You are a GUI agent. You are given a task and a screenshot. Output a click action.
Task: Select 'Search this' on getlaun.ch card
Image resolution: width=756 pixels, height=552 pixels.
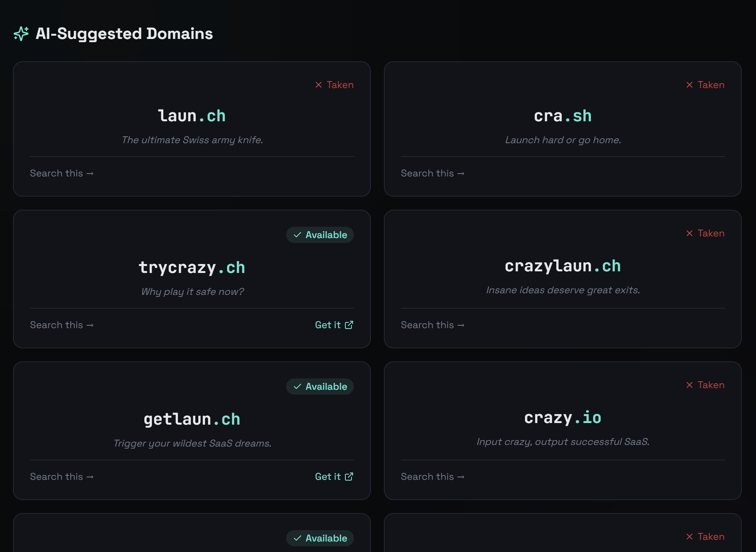click(x=62, y=477)
